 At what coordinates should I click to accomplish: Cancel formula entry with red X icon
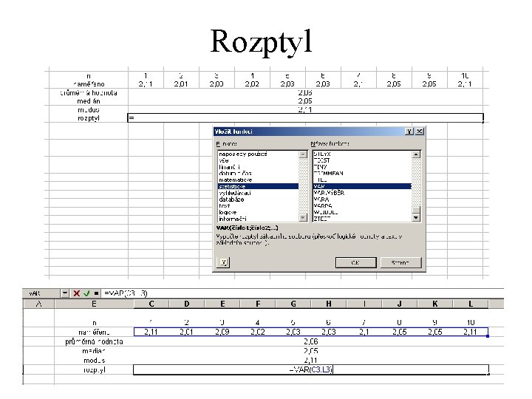tap(77, 293)
